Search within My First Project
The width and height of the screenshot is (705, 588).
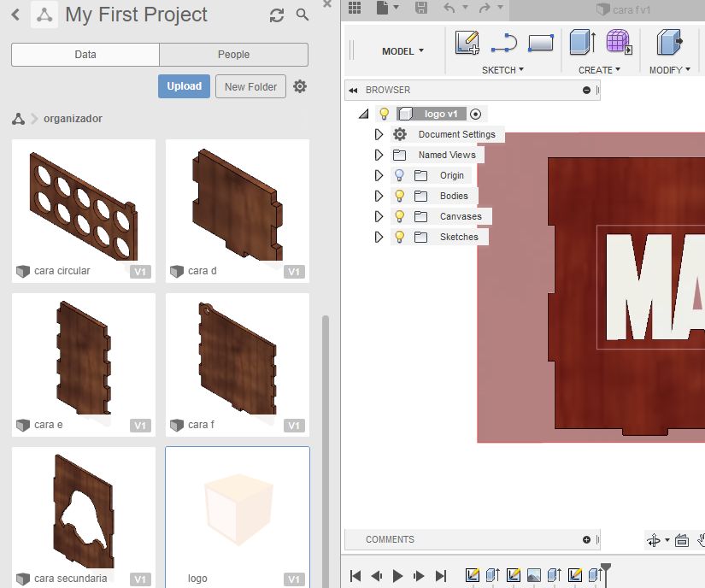(303, 15)
